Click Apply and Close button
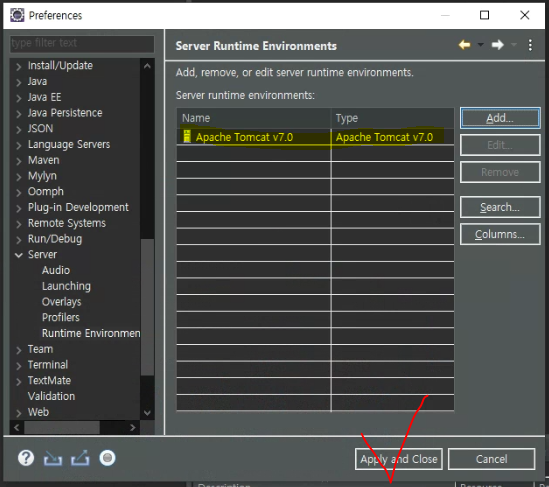The image size is (549, 487). pyautogui.click(x=398, y=459)
